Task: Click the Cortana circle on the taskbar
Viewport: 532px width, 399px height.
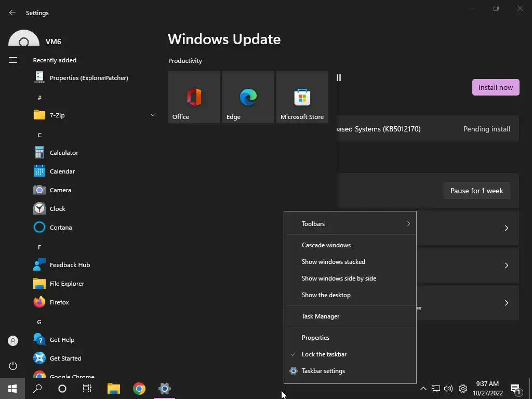Action: 62,389
